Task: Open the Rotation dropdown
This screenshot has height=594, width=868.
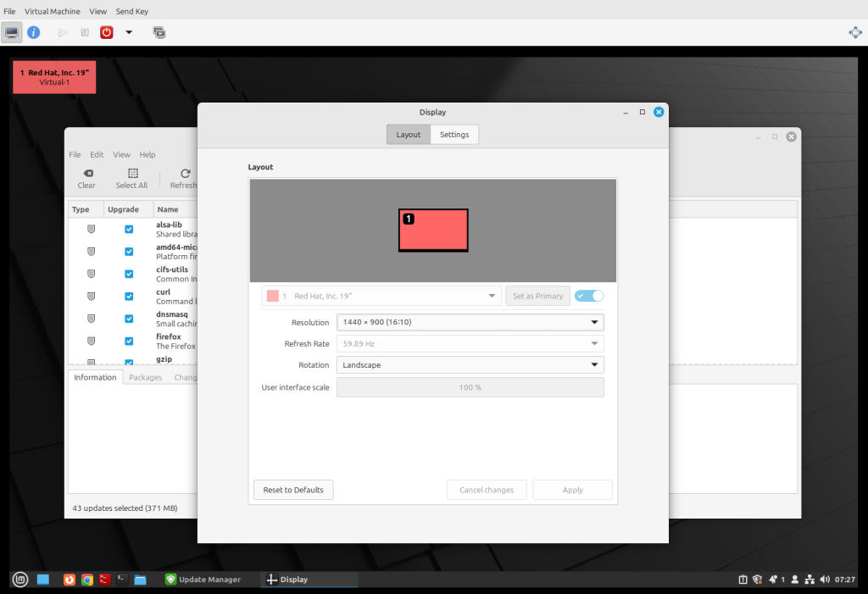Action: [x=470, y=365]
